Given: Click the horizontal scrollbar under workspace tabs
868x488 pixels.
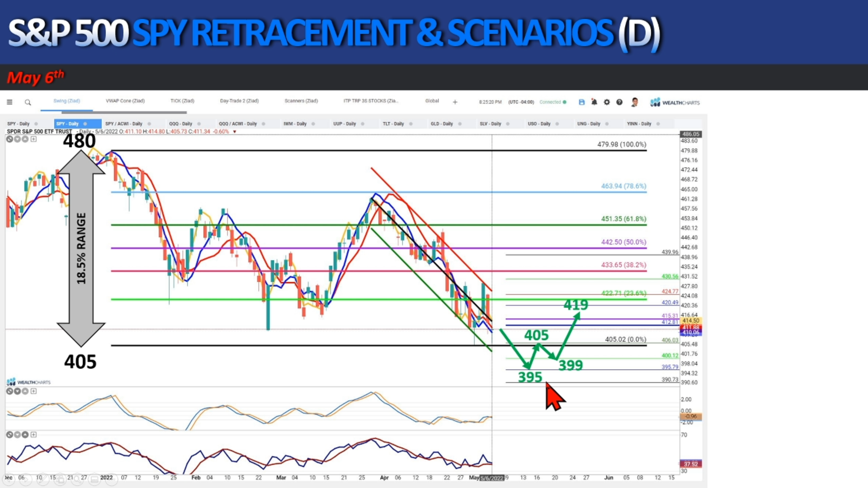Looking at the screenshot, I should [124, 112].
